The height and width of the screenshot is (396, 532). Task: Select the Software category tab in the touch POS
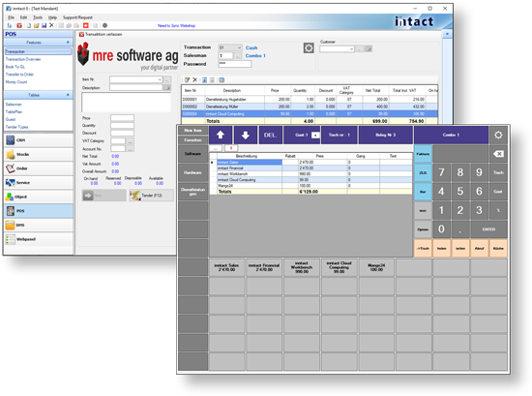tap(192, 154)
